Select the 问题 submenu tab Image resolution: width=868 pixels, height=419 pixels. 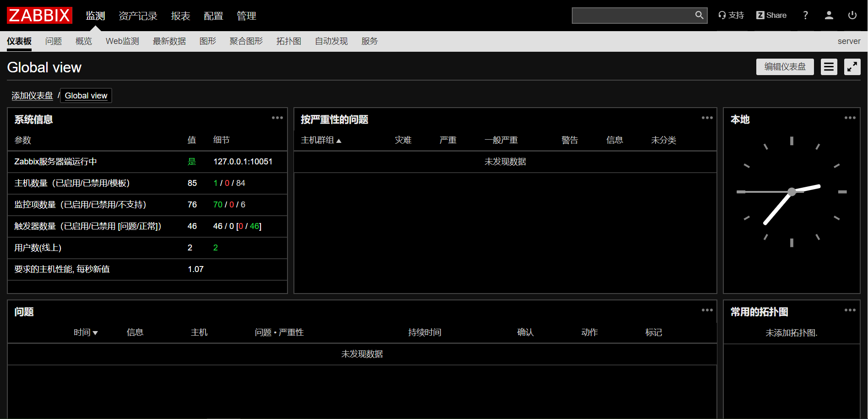click(x=54, y=41)
